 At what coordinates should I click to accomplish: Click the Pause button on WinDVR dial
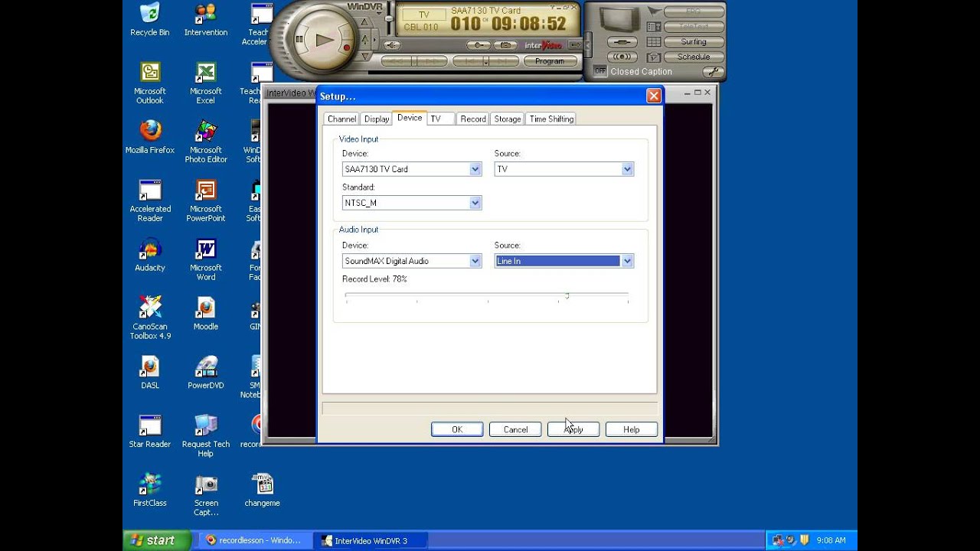(299, 38)
